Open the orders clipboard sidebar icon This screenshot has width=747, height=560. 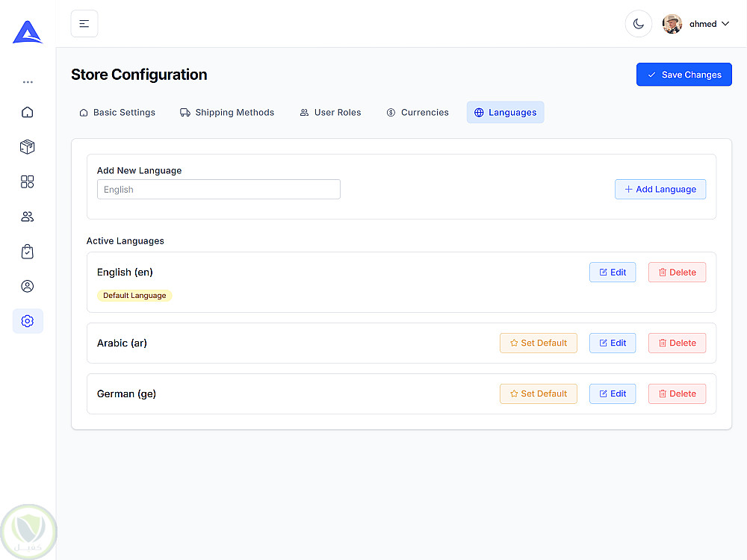pyautogui.click(x=28, y=252)
